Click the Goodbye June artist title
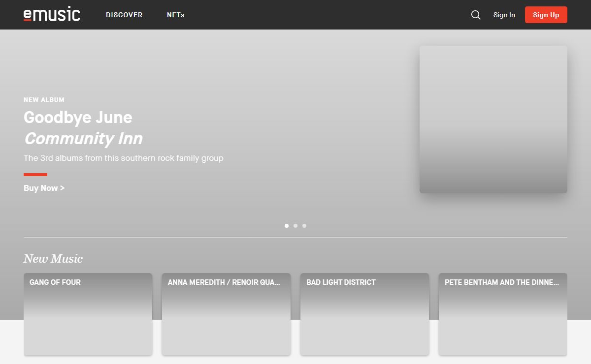Image resolution: width=591 pixels, height=364 pixels. [78, 118]
